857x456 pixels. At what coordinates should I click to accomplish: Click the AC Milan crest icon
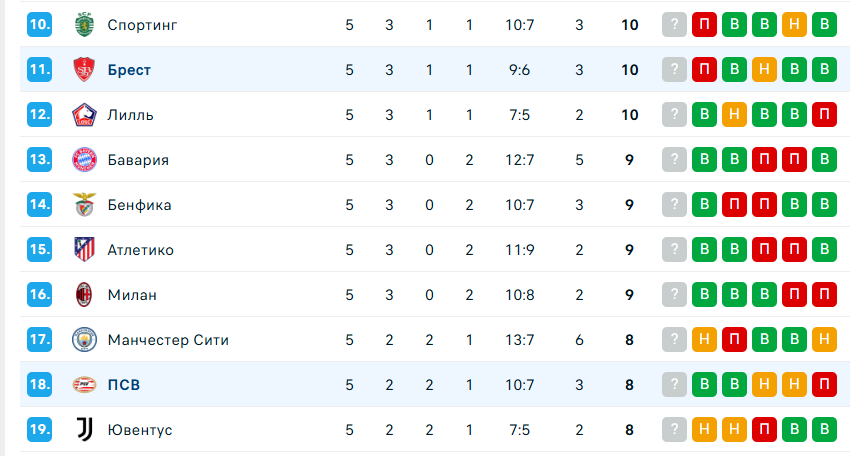click(x=83, y=295)
